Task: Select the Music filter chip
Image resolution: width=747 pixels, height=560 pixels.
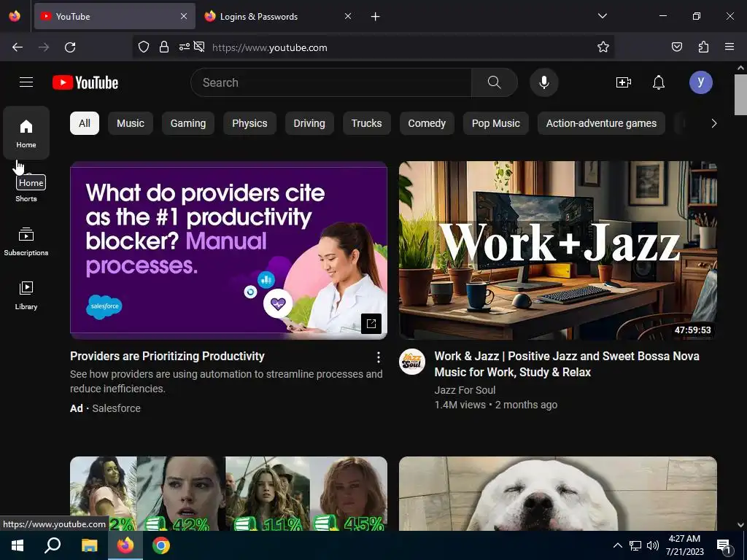Action: [131, 123]
